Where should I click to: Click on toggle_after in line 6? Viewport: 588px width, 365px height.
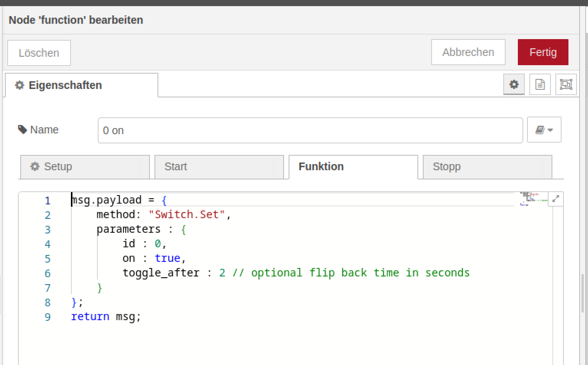click(x=161, y=273)
